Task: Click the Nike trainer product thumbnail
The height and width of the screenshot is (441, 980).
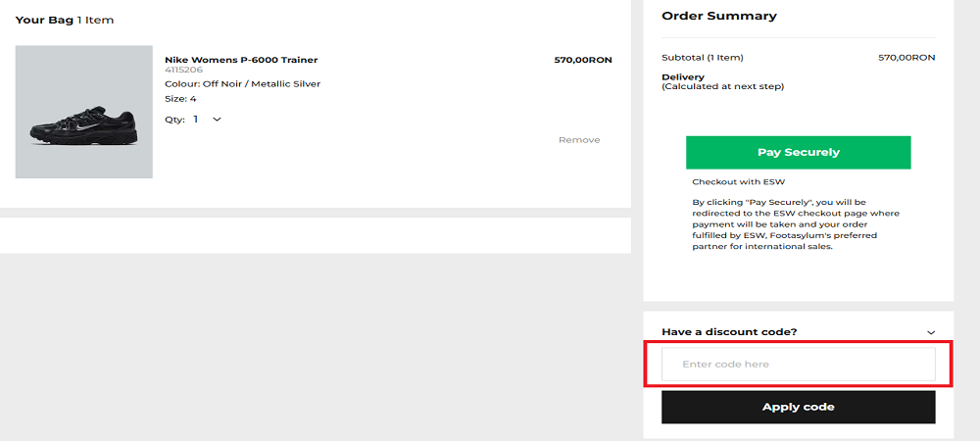Action: click(x=84, y=112)
